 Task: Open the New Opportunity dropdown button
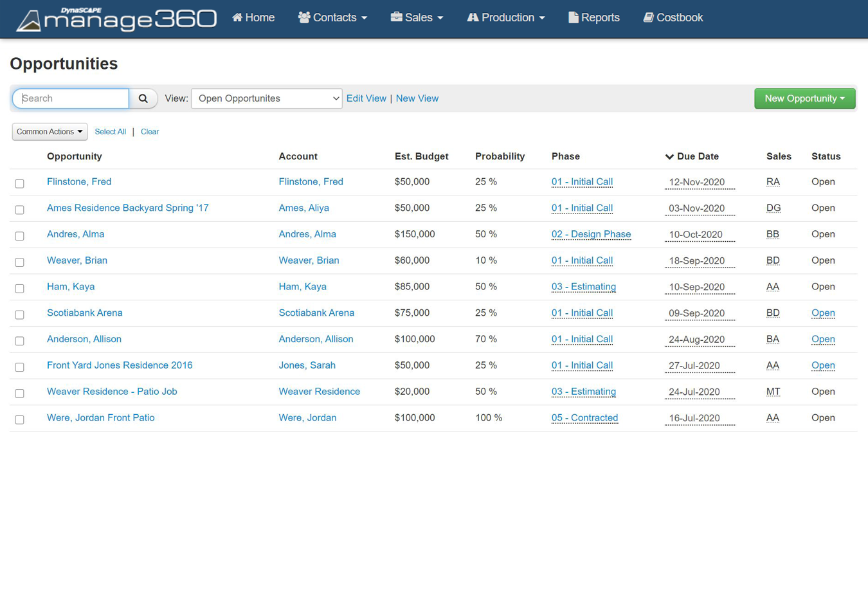[804, 98]
